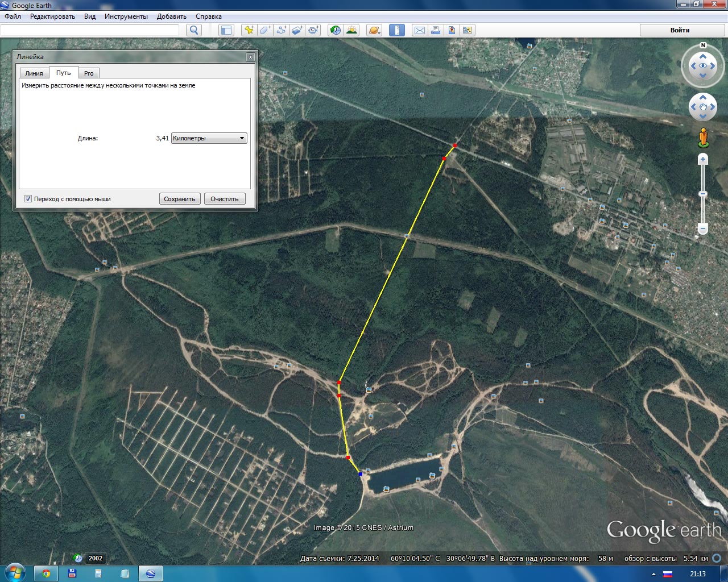728x582 pixels.
Task: Switch to the 'Линия' tab
Action: tap(34, 73)
